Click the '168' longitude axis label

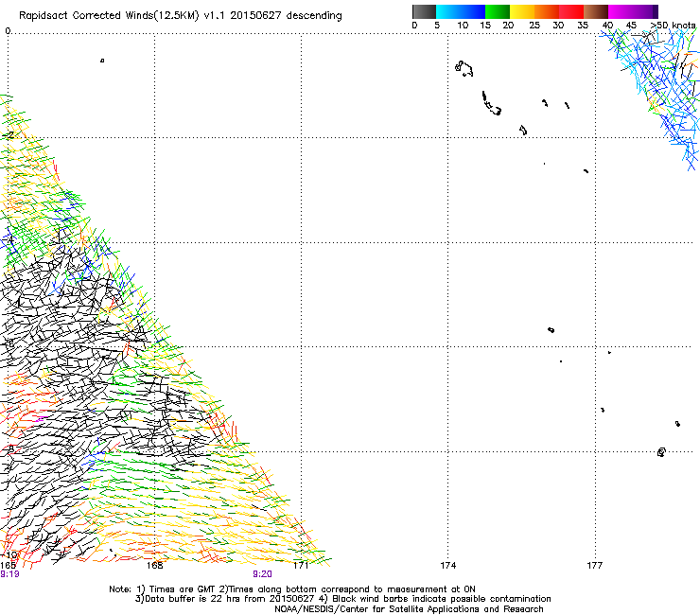click(x=154, y=566)
